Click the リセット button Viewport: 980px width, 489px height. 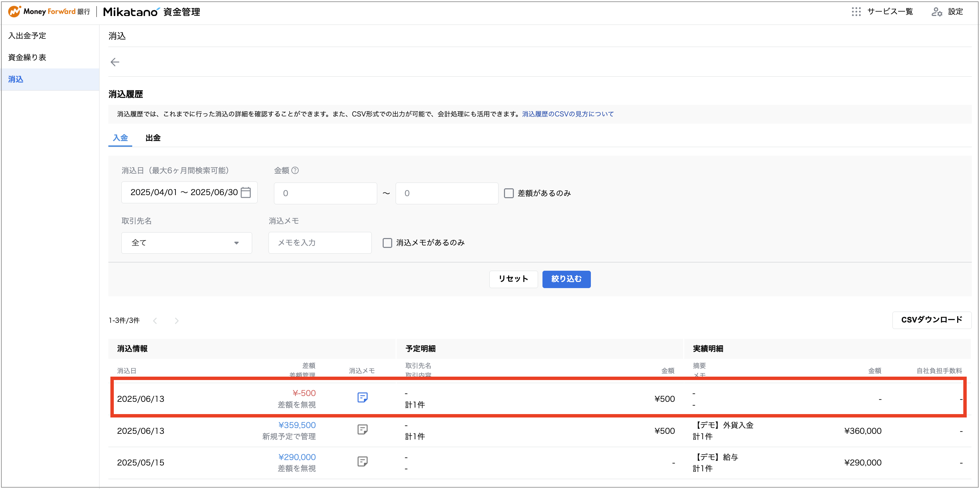[513, 279]
